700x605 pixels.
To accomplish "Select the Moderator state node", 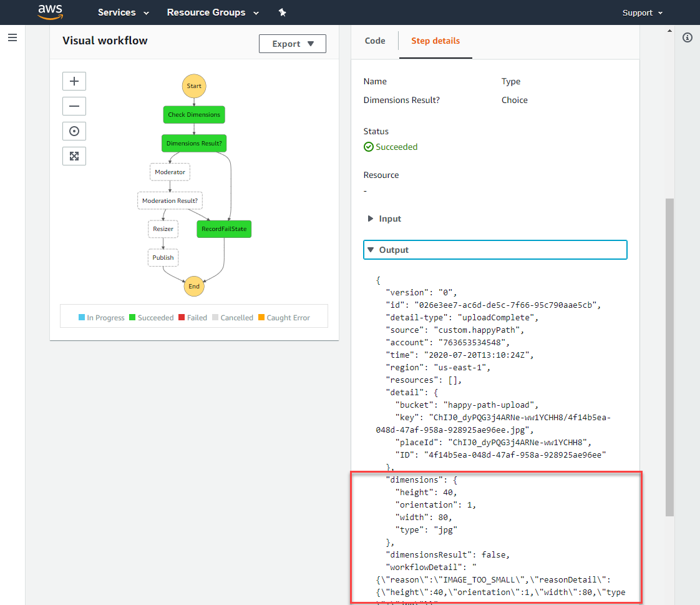I will (170, 172).
